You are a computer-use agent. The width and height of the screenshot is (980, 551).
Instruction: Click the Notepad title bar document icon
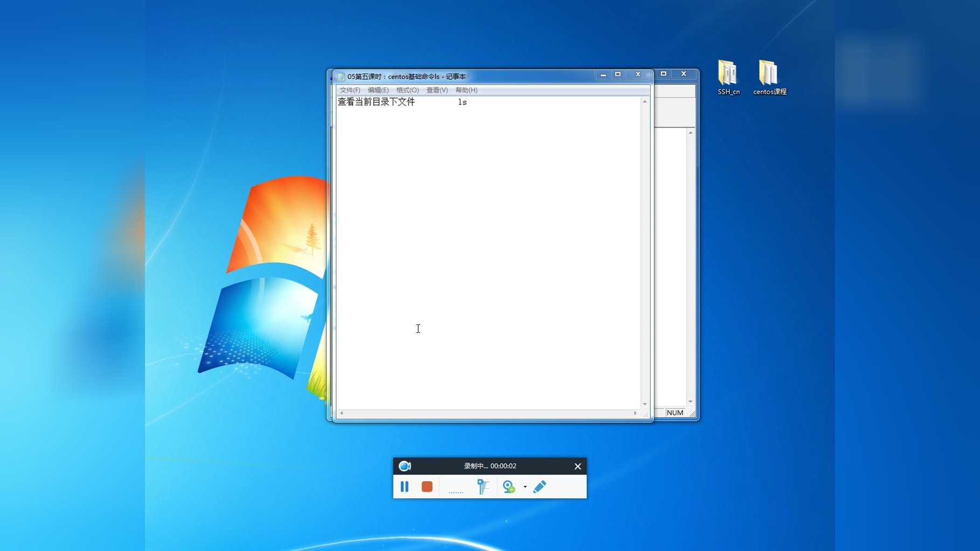click(x=341, y=76)
